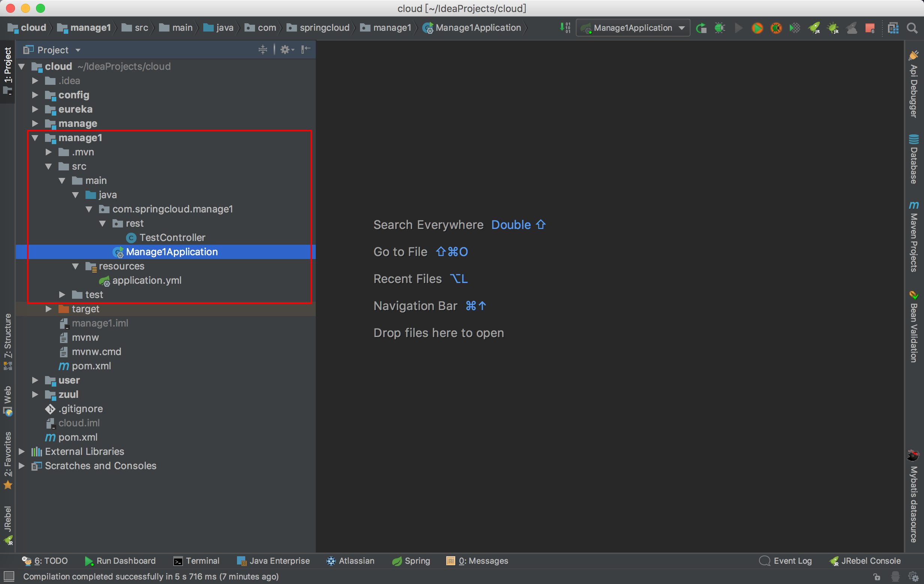Toggle tool window bars via bottom-left square icon
Screen dimensions: 924x584
(x=9, y=576)
